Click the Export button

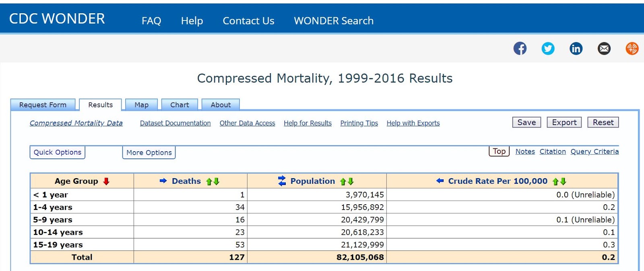pos(564,122)
